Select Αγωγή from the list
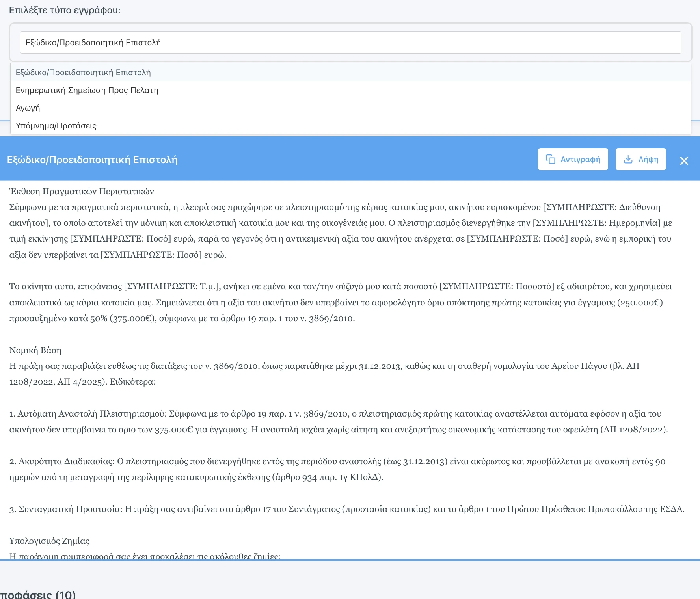 [28, 108]
